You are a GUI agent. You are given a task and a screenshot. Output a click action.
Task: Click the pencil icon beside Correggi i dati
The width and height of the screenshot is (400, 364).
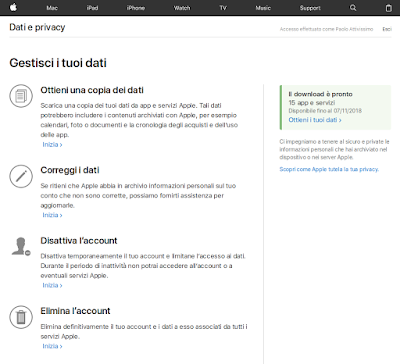(21, 176)
